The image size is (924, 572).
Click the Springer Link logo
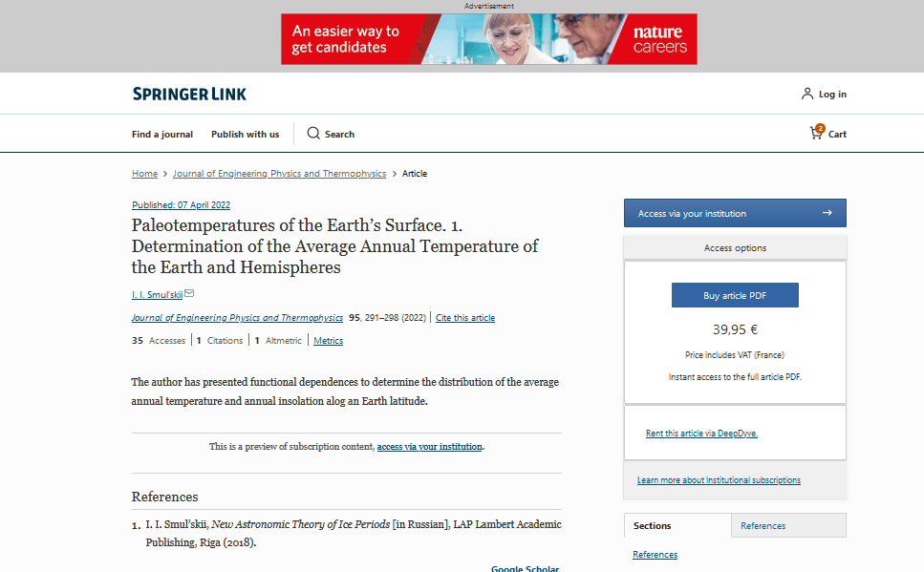(x=189, y=94)
